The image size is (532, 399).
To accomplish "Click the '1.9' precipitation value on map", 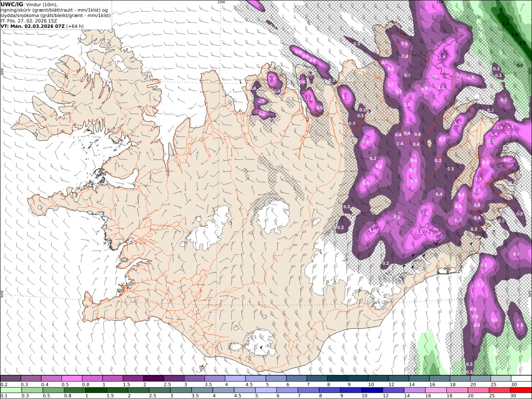I will pyautogui.click(x=442, y=57).
